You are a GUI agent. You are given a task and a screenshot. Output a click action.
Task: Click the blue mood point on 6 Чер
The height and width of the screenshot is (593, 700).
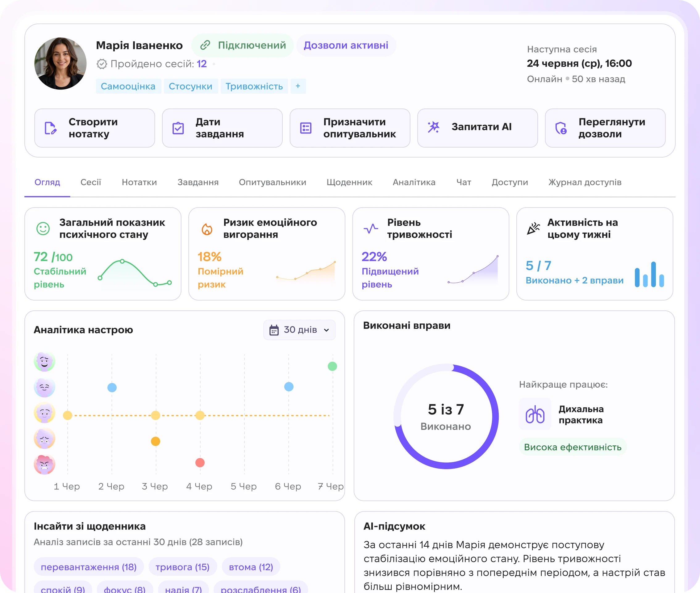pyautogui.click(x=289, y=387)
